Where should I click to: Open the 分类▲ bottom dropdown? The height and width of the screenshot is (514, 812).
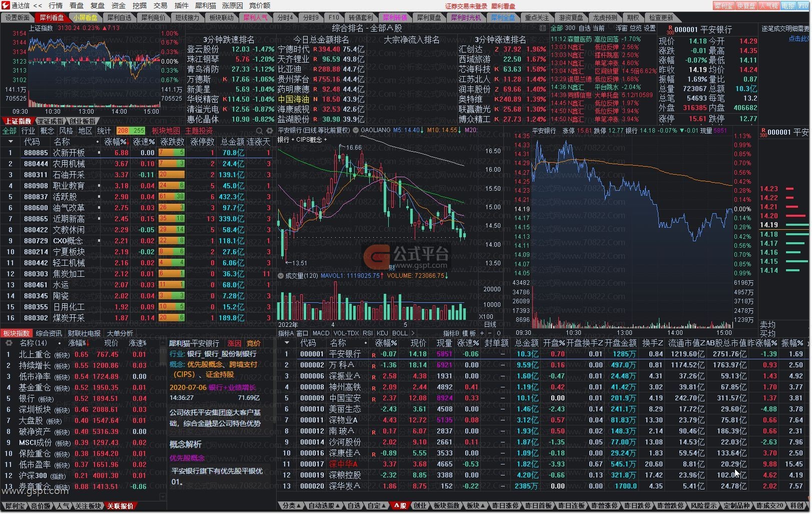point(291,506)
